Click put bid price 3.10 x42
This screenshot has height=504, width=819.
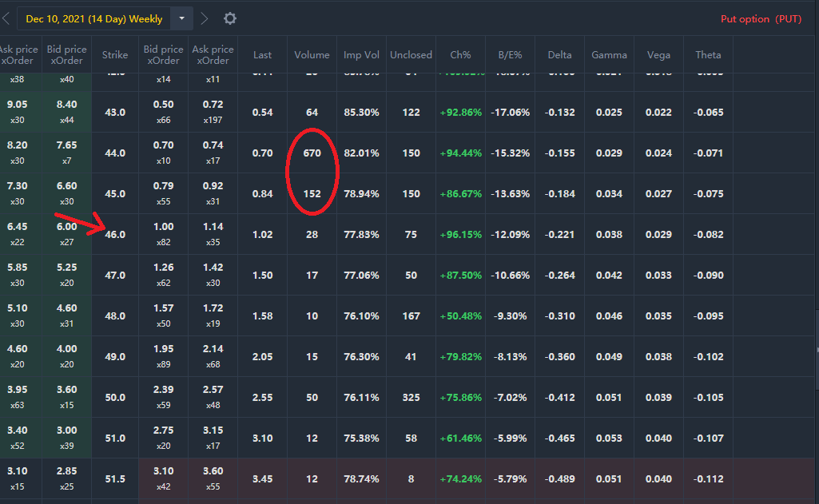click(164, 479)
